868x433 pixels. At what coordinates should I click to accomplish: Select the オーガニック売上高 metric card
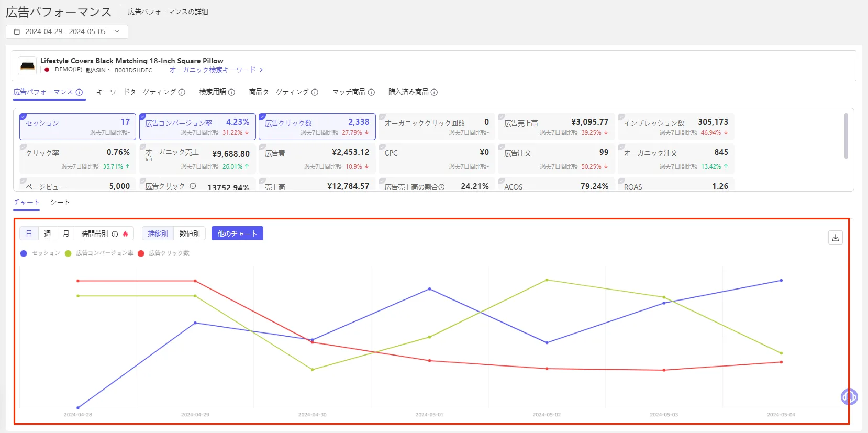click(x=197, y=159)
